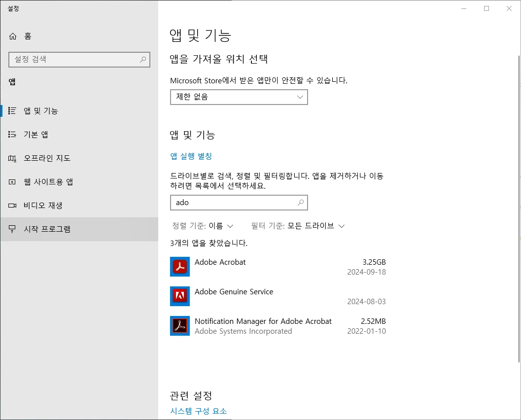Click the 3.25GB size value
The width and height of the screenshot is (521, 420).
click(374, 262)
